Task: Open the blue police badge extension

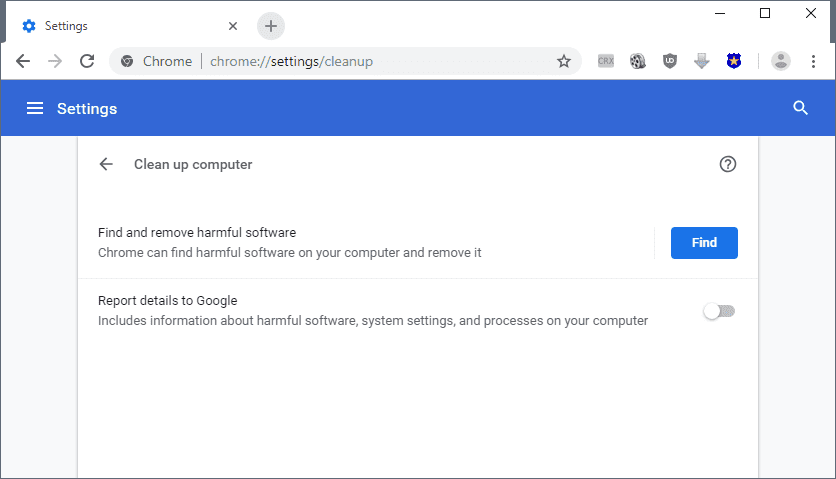Action: pos(734,61)
